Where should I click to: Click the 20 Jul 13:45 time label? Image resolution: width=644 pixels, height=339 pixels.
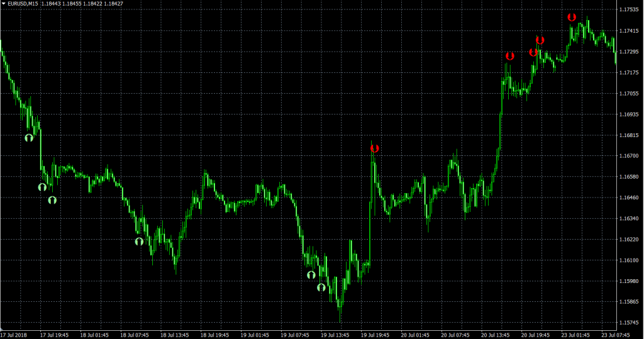pos(496,335)
